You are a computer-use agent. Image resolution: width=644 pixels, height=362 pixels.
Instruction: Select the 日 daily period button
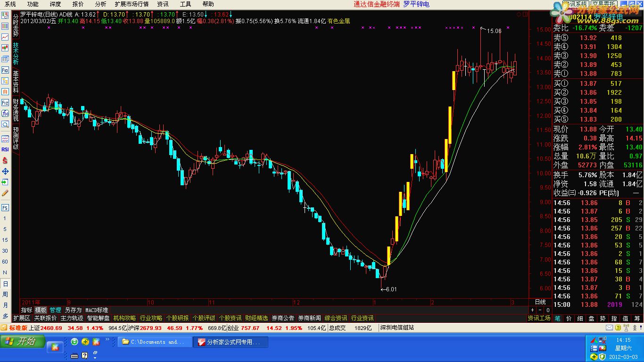tap(5, 284)
